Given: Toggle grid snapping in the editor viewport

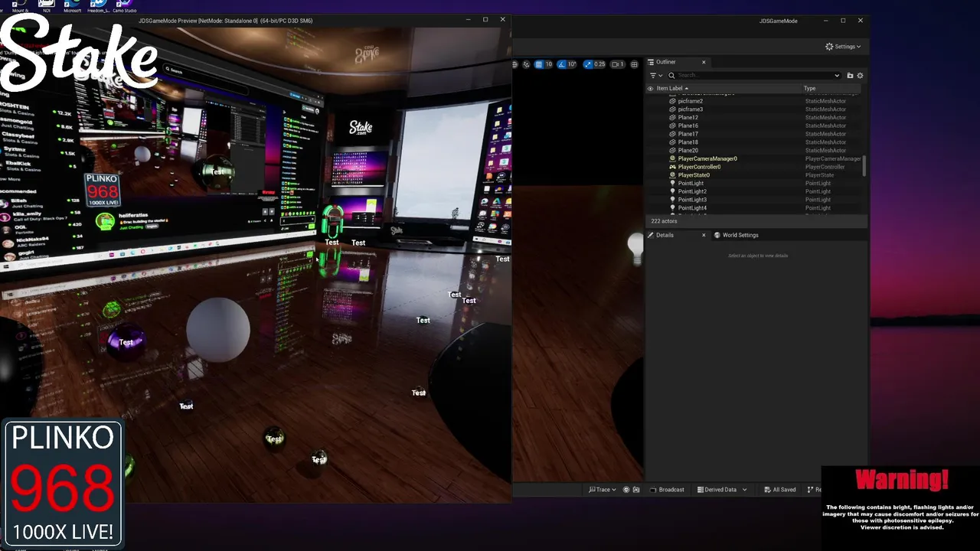Looking at the screenshot, I should click(x=539, y=64).
